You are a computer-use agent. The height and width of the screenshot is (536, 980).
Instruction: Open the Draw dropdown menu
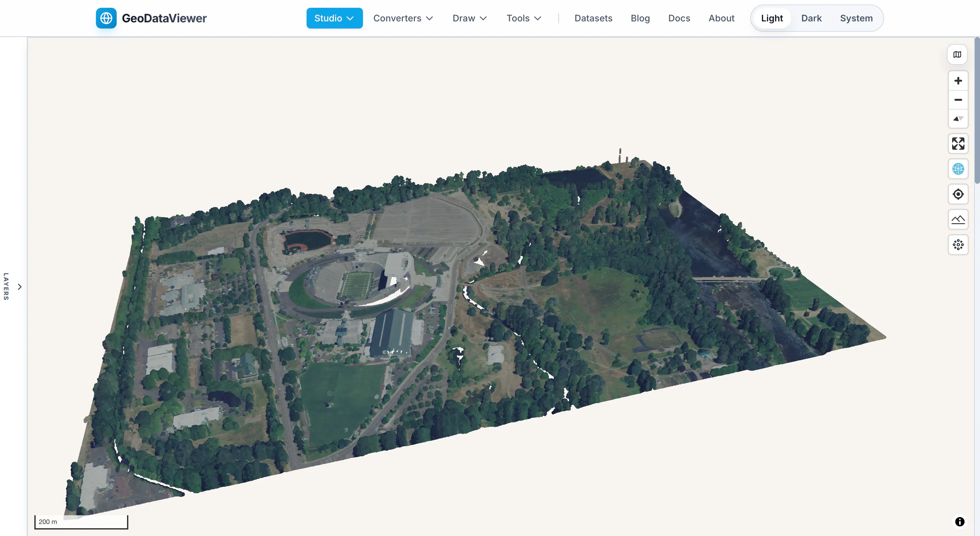tap(470, 18)
